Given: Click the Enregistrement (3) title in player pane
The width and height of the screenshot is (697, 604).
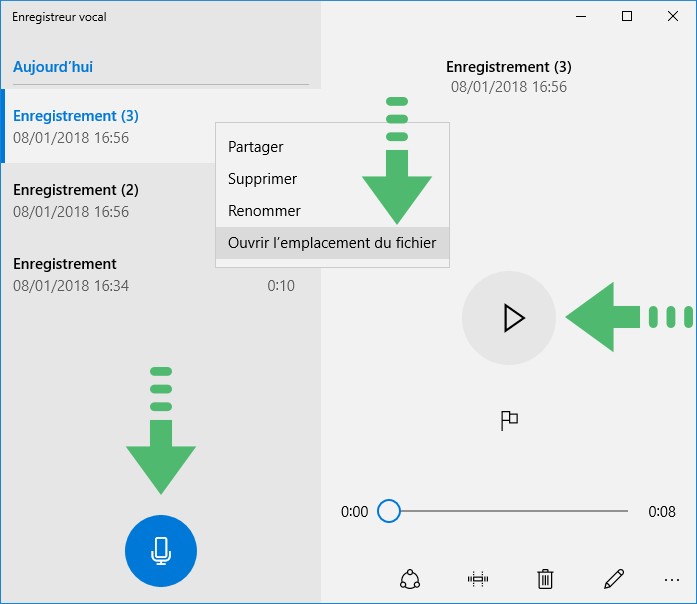Looking at the screenshot, I should (509, 67).
